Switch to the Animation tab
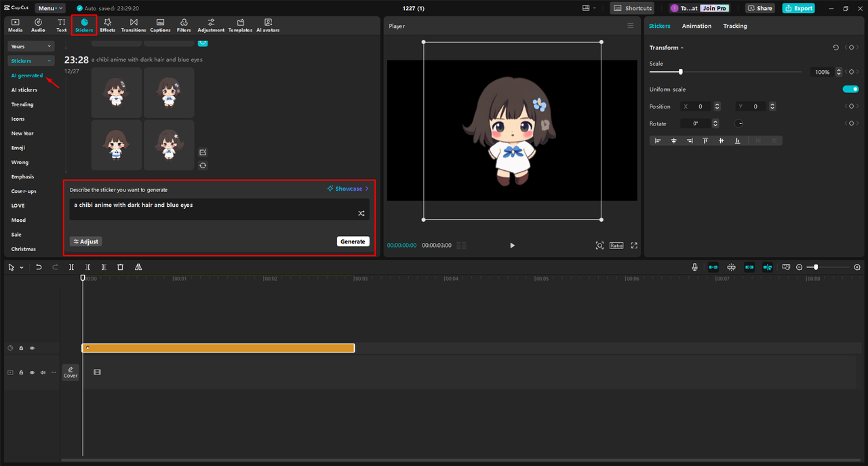Viewport: 868px width, 466px height. (696, 26)
